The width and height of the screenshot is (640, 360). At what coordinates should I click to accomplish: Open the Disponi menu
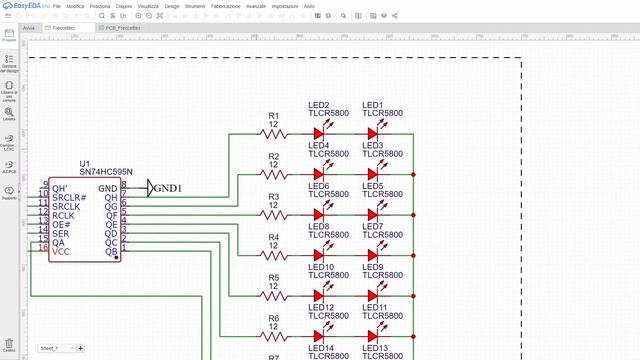[124, 7]
